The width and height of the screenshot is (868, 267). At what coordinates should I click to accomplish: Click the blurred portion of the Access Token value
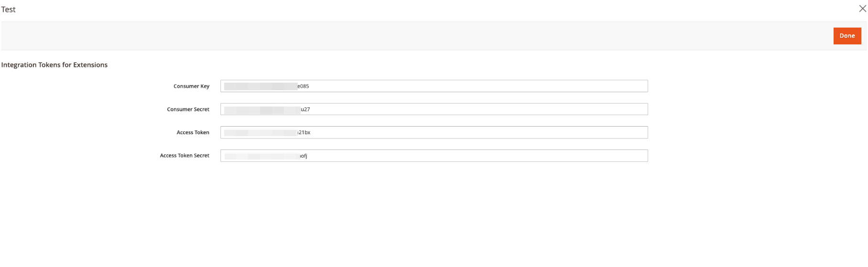tap(260, 132)
